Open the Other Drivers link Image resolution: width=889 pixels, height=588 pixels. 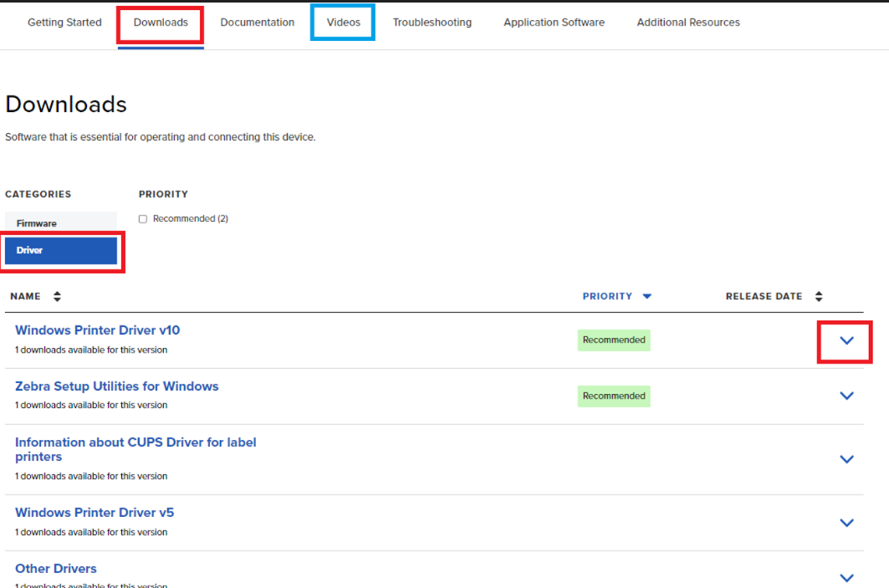55,569
